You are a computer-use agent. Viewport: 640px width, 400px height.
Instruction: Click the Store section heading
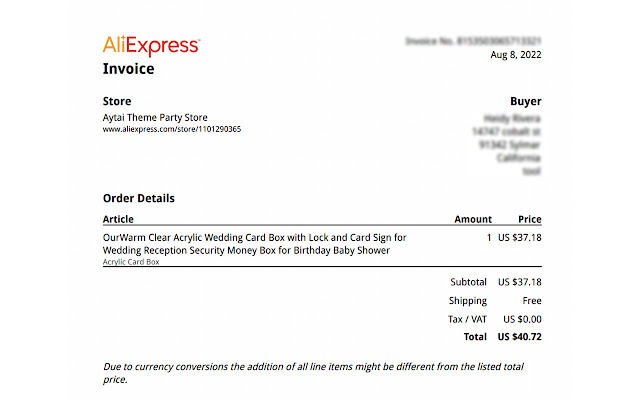click(117, 101)
